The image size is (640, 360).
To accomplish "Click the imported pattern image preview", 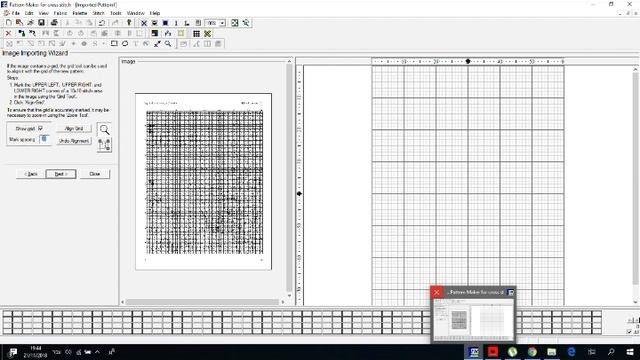I will [204, 181].
